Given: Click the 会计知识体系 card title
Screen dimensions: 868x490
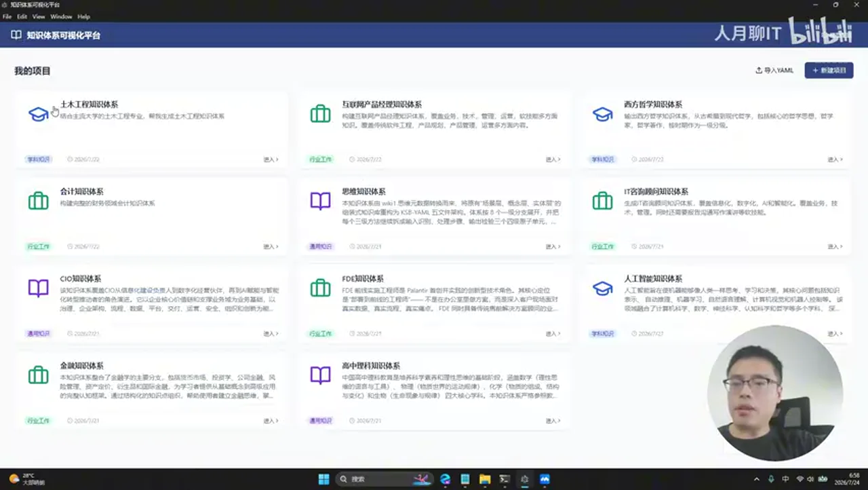Looking at the screenshot, I should [x=81, y=191].
